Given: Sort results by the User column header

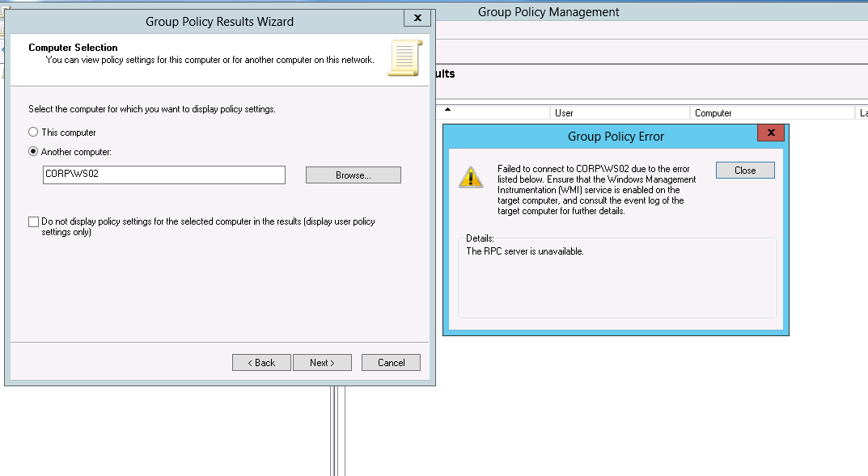Looking at the screenshot, I should pyautogui.click(x=620, y=113).
